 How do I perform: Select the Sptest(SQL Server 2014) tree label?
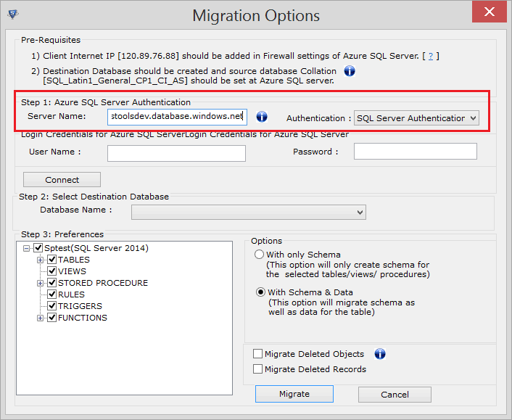pos(96,248)
